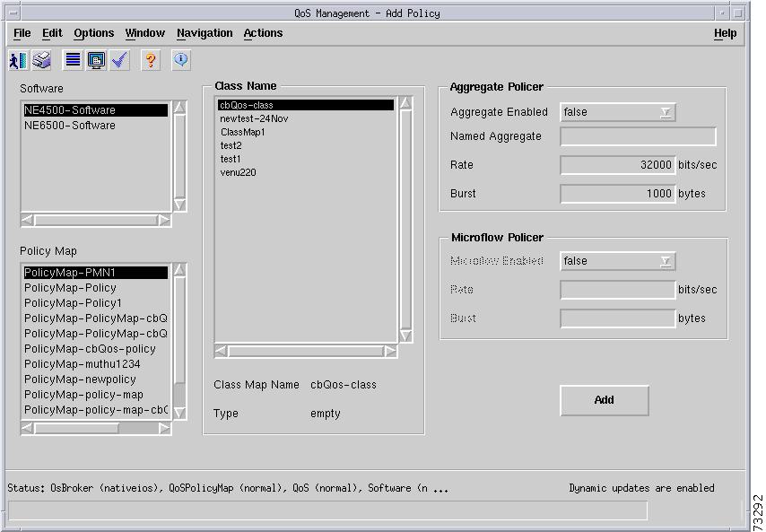Select PolicyMap-newpolicy entry
This screenshot has height=532, width=766.
click(x=96, y=379)
